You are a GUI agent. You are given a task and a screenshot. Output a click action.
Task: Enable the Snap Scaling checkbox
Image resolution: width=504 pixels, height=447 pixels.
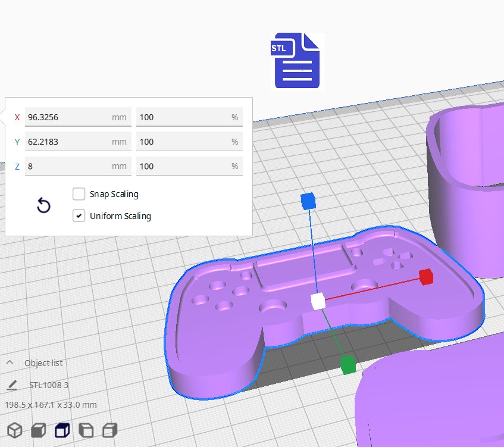click(x=79, y=194)
